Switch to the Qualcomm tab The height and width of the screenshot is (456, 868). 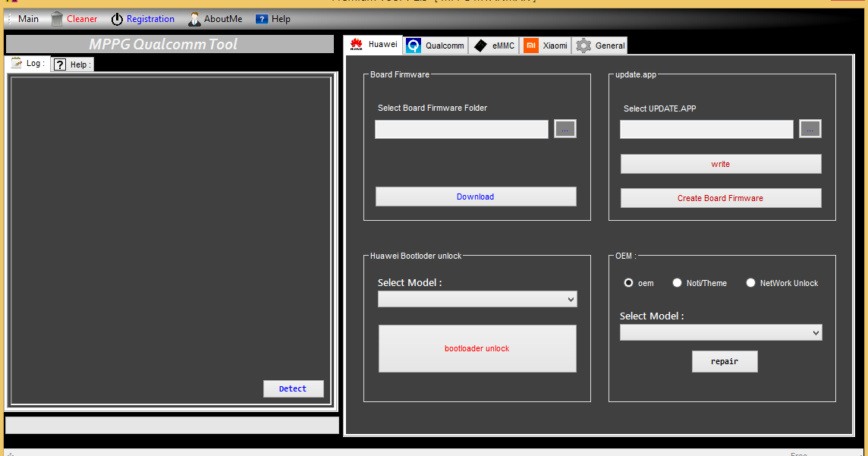[436, 46]
